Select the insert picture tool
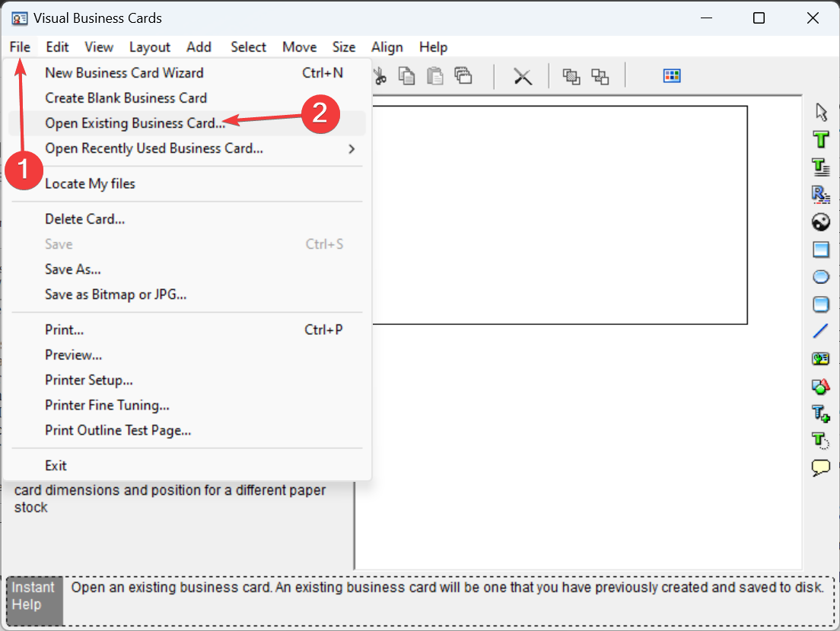 coord(821,359)
